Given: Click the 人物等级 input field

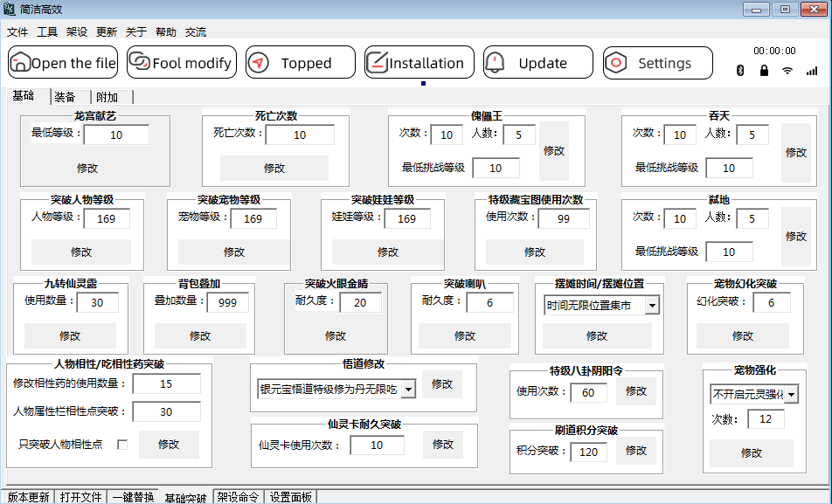Looking at the screenshot, I should point(107,218).
